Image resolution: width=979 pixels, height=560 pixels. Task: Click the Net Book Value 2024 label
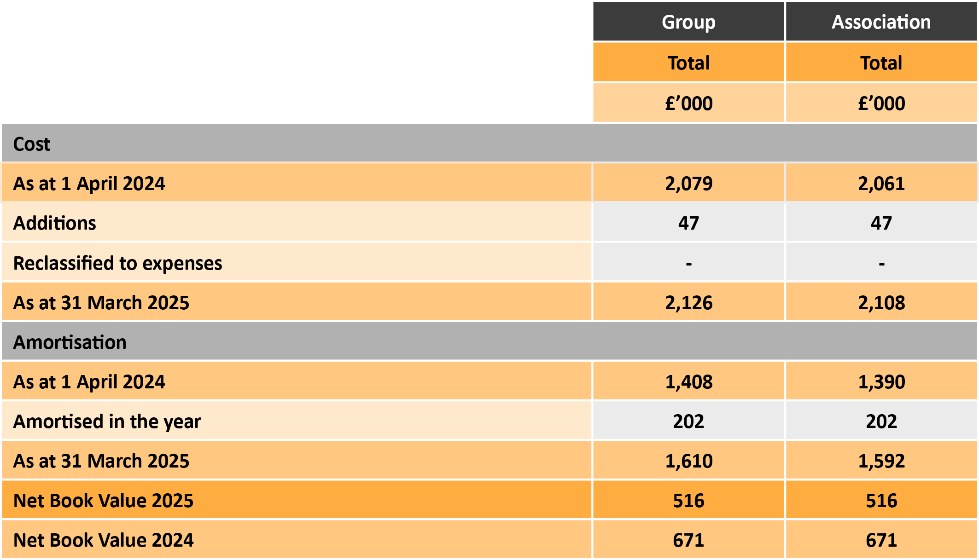click(x=103, y=540)
